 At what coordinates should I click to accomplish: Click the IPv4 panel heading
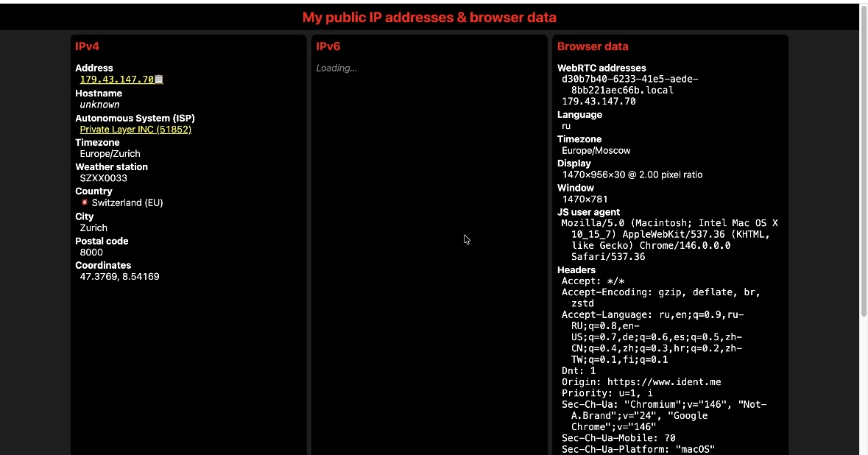pos(87,46)
